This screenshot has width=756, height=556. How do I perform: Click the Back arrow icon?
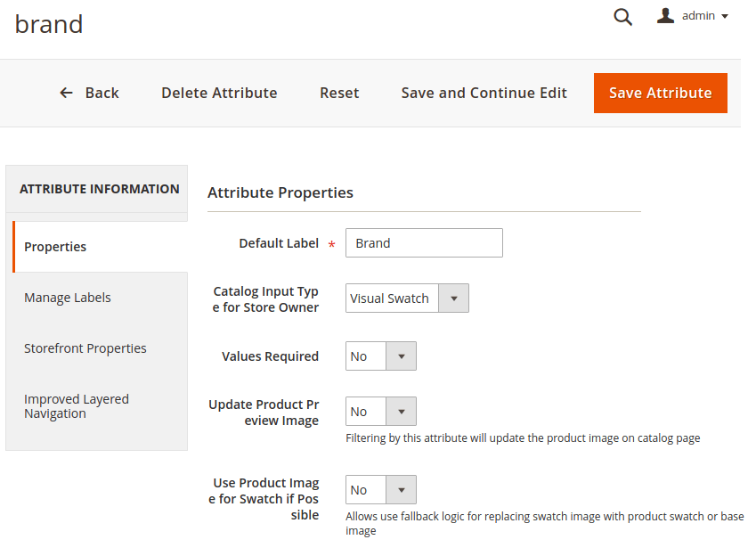(66, 93)
